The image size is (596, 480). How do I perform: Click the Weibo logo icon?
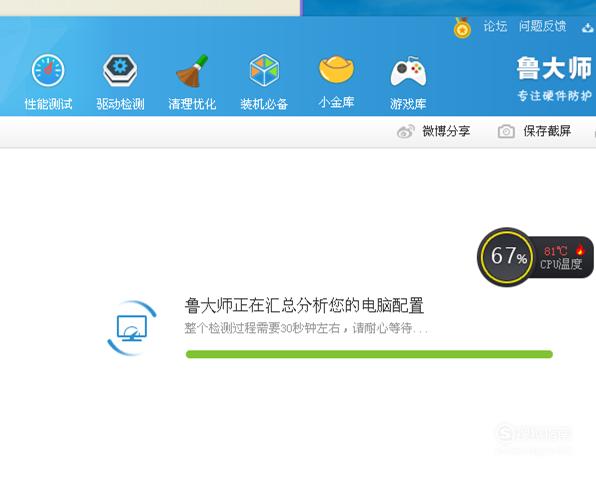point(406,132)
